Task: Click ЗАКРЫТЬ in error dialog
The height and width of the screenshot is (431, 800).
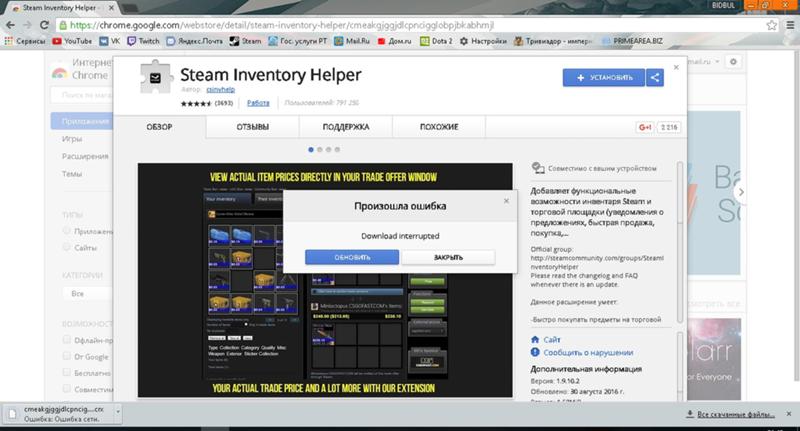Action: (448, 257)
